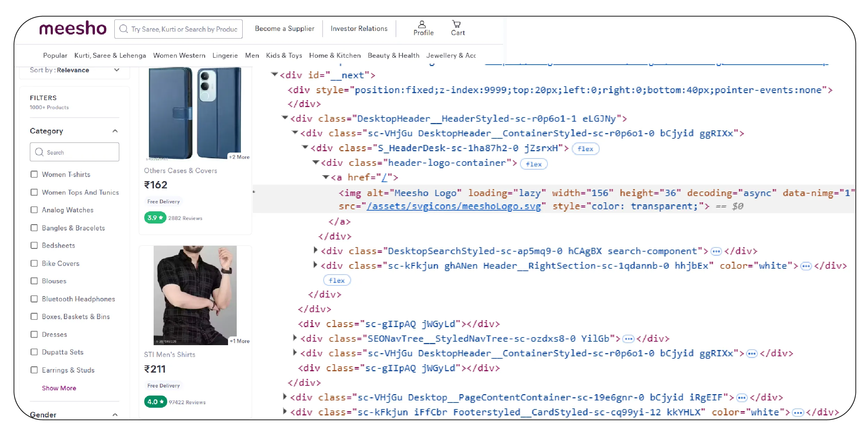The width and height of the screenshot is (868, 431).
Task: Tick the Analog Watches checkbox
Action: [34, 210]
